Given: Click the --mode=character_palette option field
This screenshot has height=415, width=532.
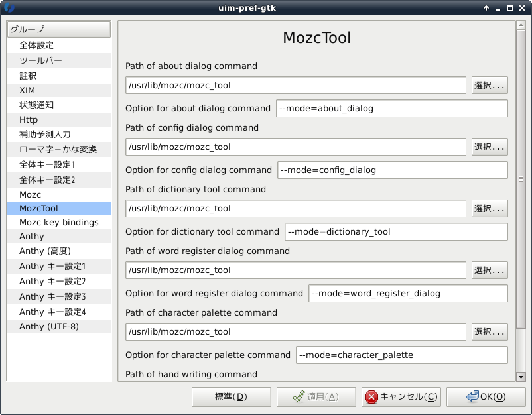Looking at the screenshot, I should (402, 355).
